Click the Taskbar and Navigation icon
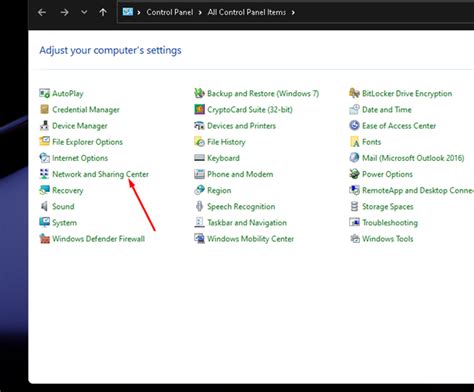The height and width of the screenshot is (392, 474). pyautogui.click(x=199, y=222)
